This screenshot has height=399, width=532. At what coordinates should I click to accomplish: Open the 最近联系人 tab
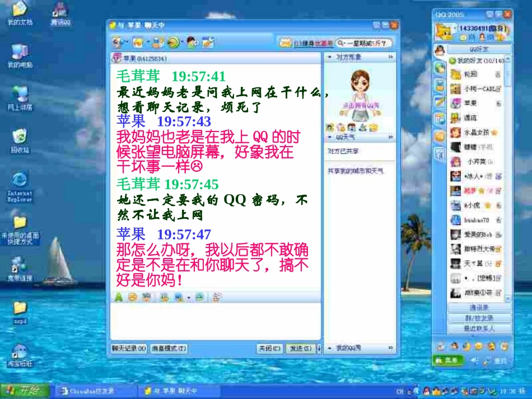[479, 328]
